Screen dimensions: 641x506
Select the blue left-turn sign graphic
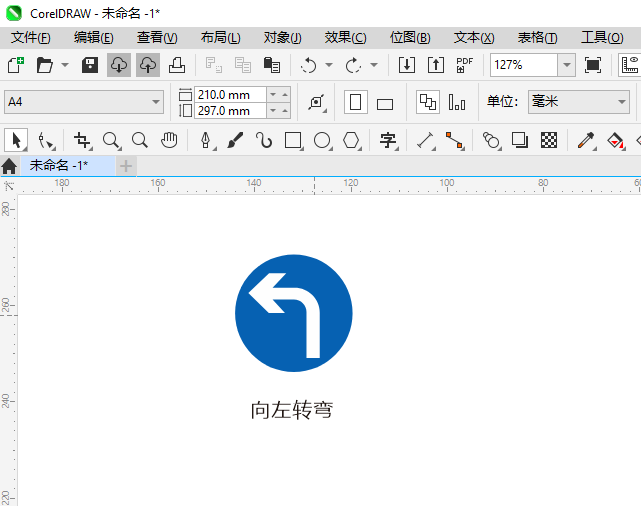tap(294, 313)
